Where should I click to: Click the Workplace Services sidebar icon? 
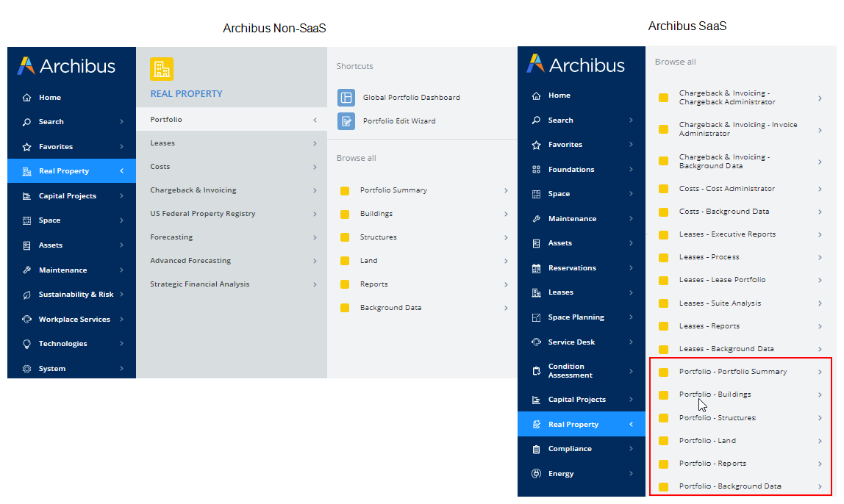tap(27, 320)
